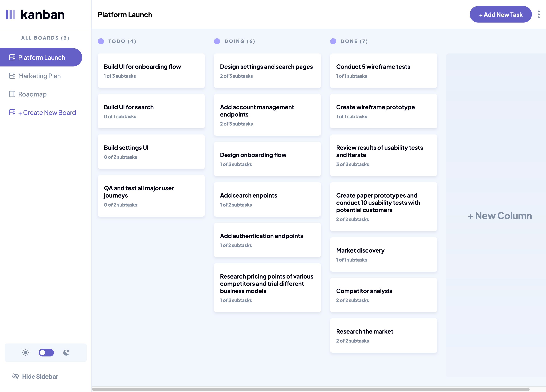Select QA and test all major journeys card

point(151,196)
